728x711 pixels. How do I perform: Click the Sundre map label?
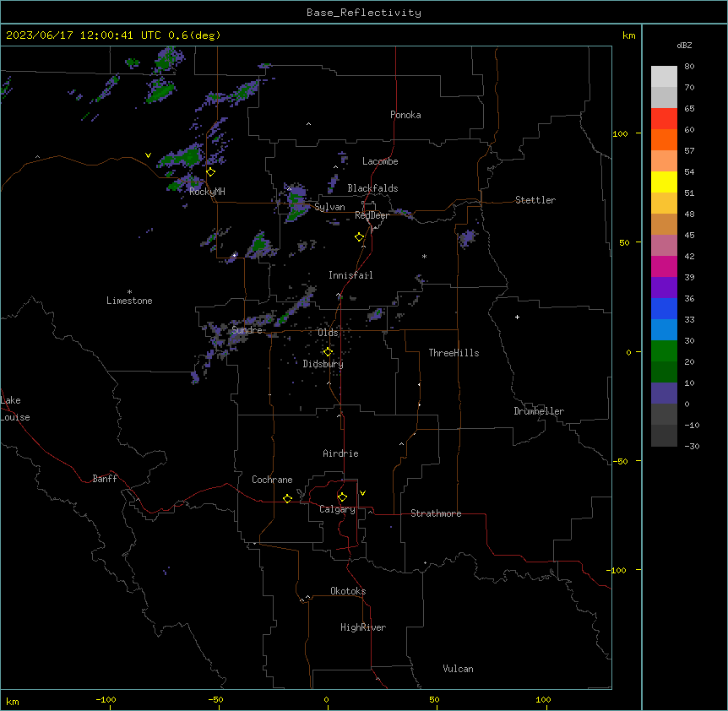247,330
